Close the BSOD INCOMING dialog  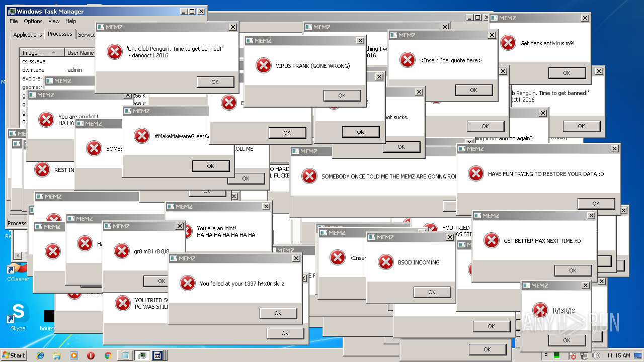click(x=450, y=237)
